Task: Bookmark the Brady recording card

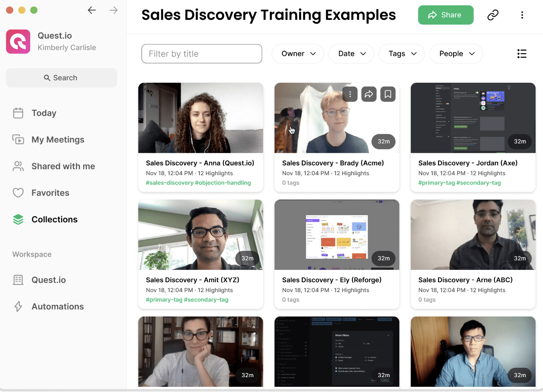Action: point(387,94)
